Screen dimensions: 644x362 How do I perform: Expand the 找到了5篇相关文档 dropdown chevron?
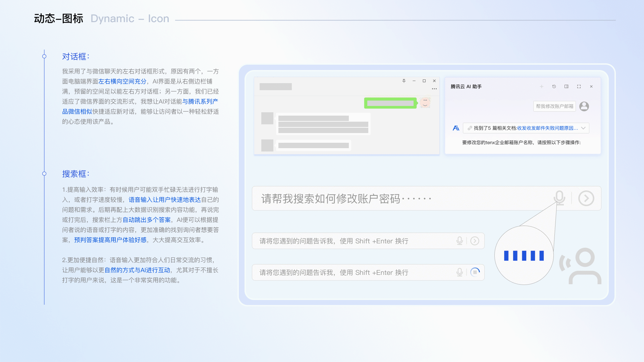[583, 128]
